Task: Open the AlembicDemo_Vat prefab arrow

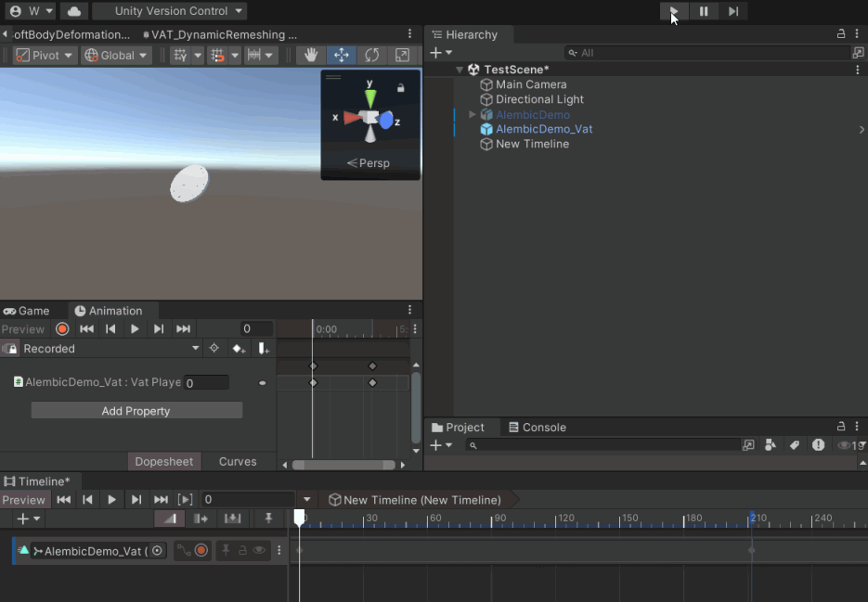Action: click(x=862, y=130)
